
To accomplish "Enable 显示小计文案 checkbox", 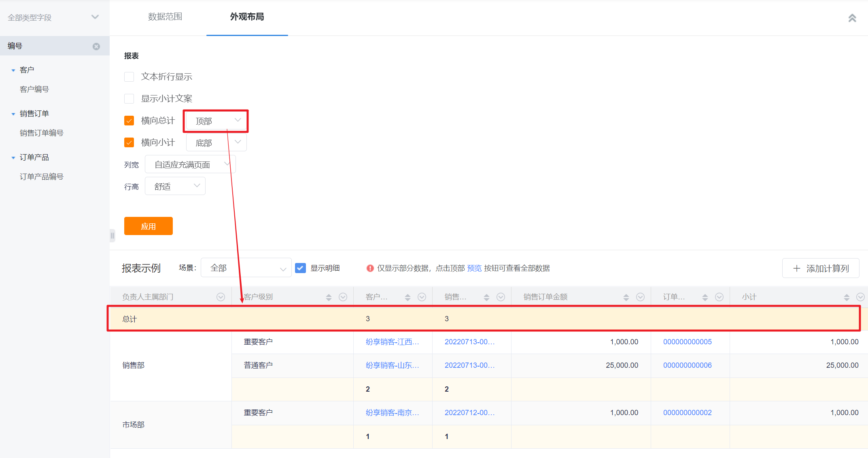I will point(129,99).
